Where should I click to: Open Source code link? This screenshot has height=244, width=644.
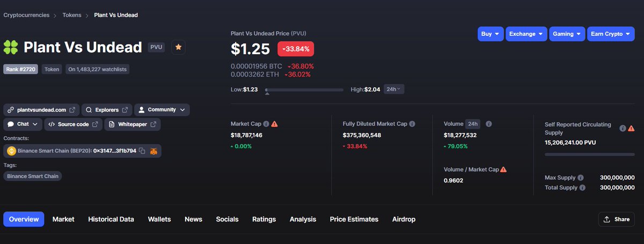(x=73, y=124)
